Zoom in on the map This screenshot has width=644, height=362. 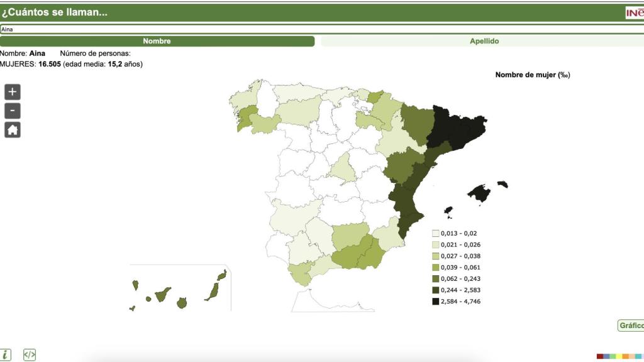[13, 92]
